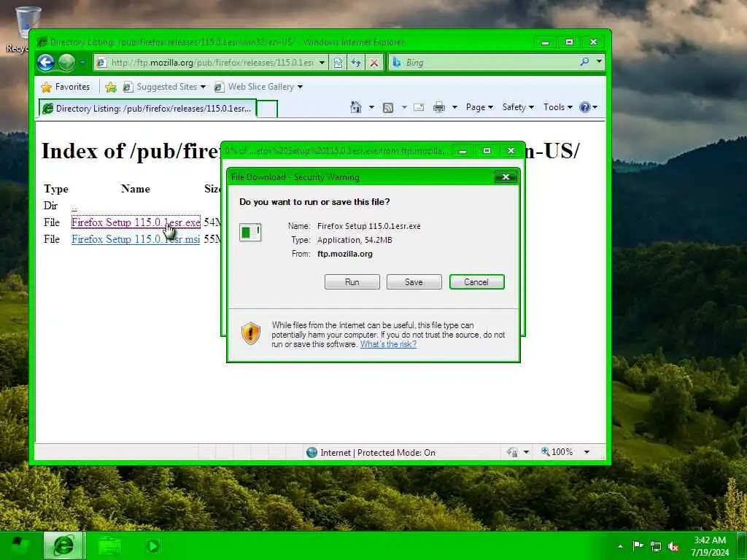Click the Feeds RSS icon
The height and width of the screenshot is (560, 747).
point(388,108)
